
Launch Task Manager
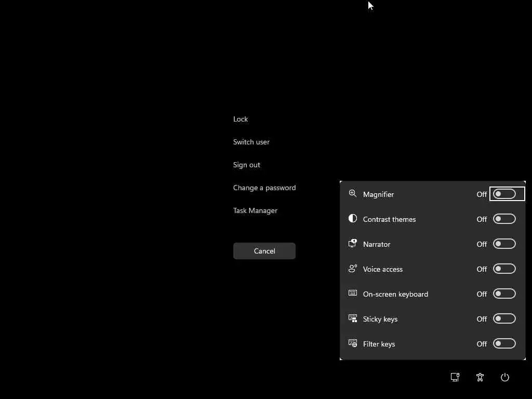255,211
